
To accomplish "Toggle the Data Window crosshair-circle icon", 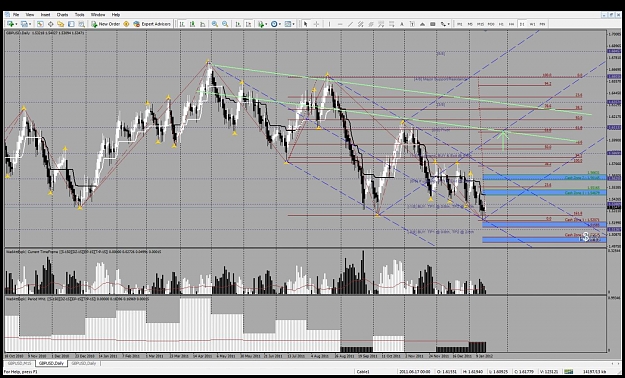I will pyautogui.click(x=51, y=24).
